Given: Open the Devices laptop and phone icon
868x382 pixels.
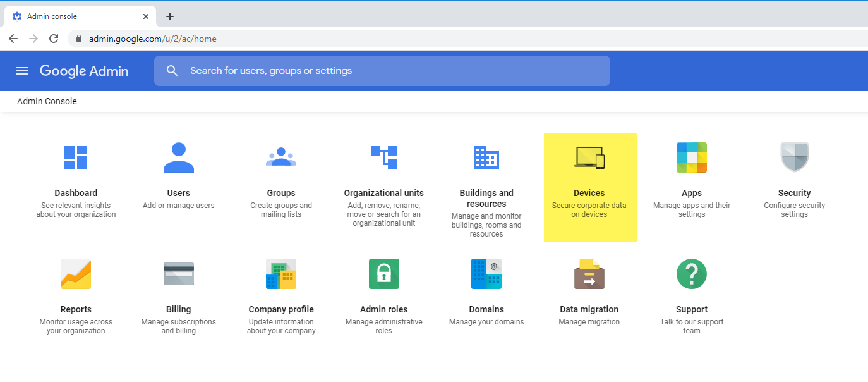Looking at the screenshot, I should 589,157.
